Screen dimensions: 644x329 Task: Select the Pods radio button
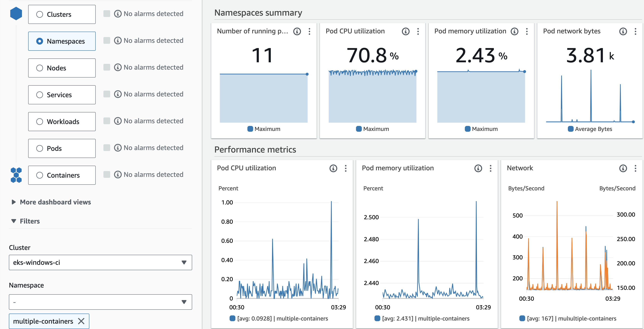40,148
